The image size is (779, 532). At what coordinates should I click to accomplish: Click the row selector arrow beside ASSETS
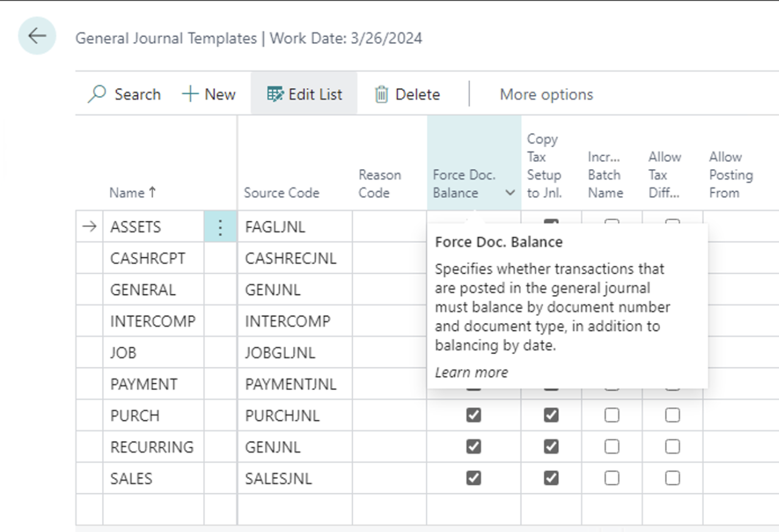pyautogui.click(x=88, y=226)
